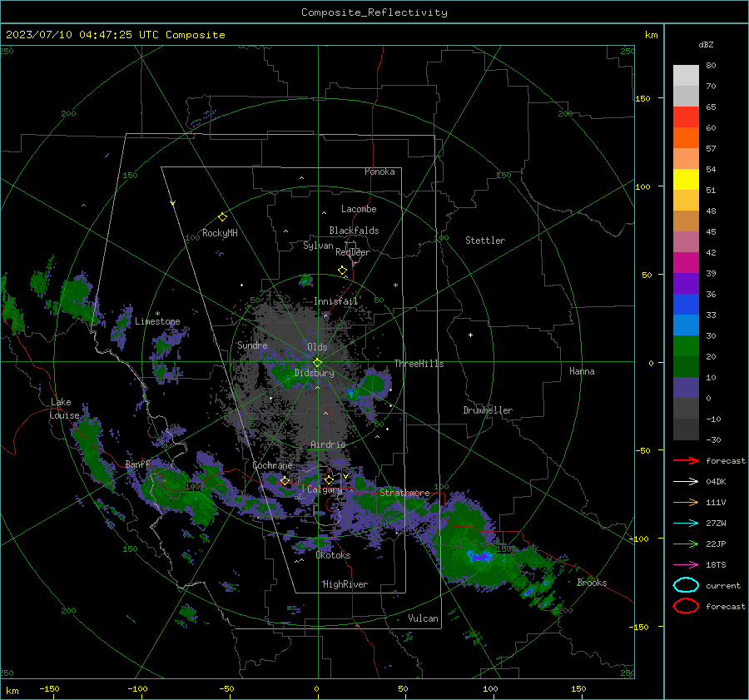Click the Vulcan label
This screenshot has height=700, width=749.
point(423,618)
